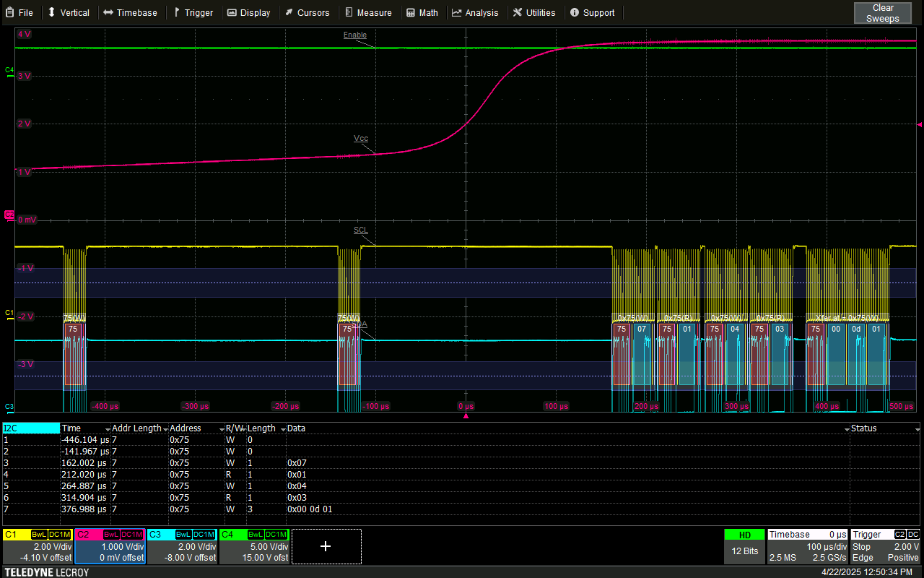Open the Address column filter dropdown
Viewport: 924px width, 578px height.
coord(221,428)
